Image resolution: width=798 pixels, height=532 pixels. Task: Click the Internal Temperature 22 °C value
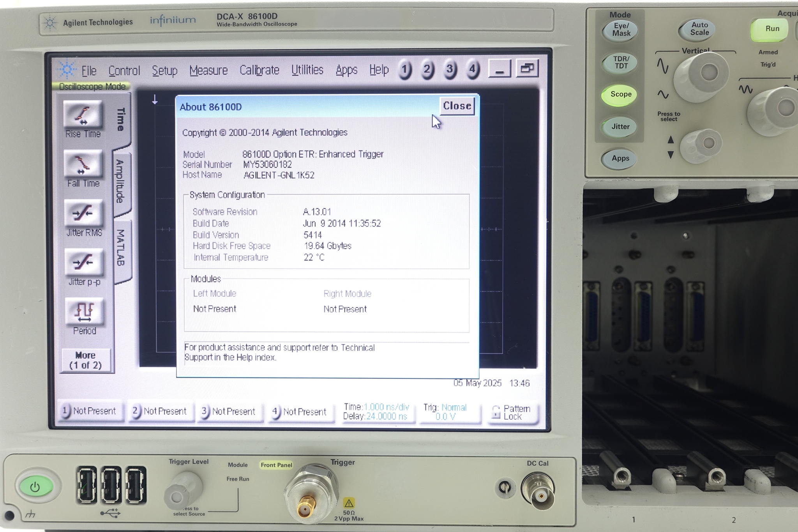coord(314,257)
